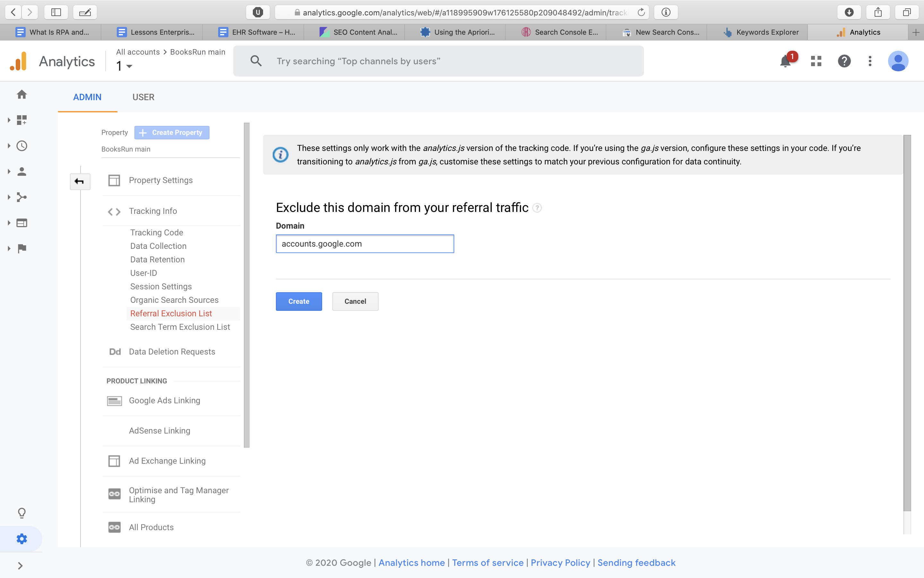924x578 pixels.
Task: Click the Domain input field
Action: (365, 243)
